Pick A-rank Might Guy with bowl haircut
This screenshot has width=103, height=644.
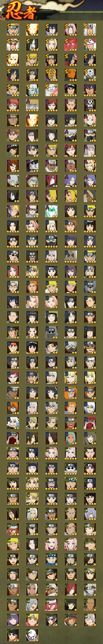pyautogui.click(x=71, y=90)
